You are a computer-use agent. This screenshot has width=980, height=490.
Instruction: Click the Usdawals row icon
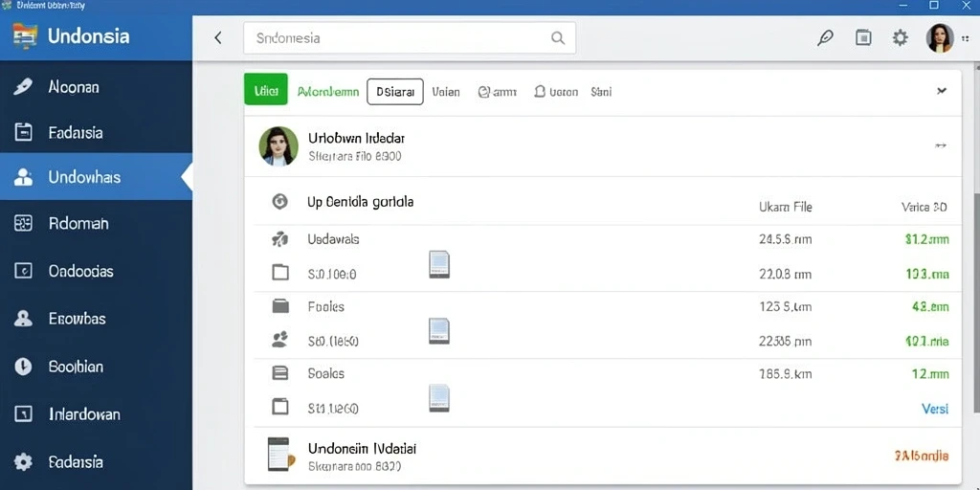tap(280, 238)
